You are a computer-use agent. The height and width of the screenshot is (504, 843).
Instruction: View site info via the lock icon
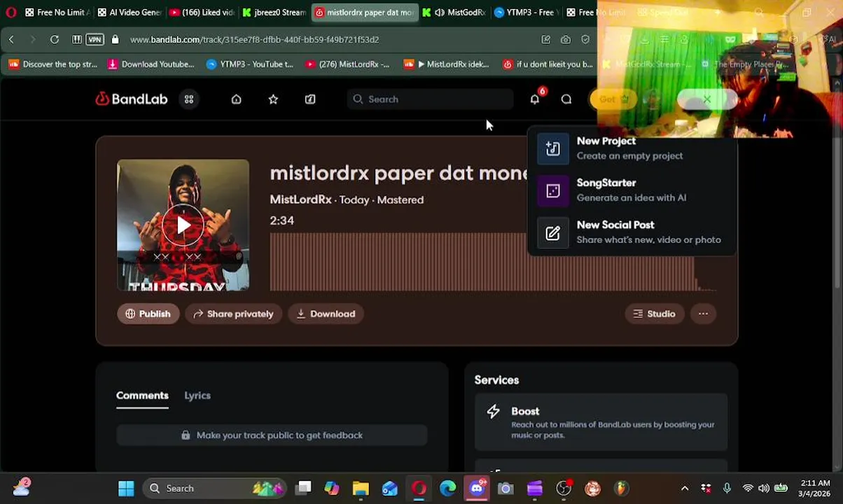coord(116,40)
